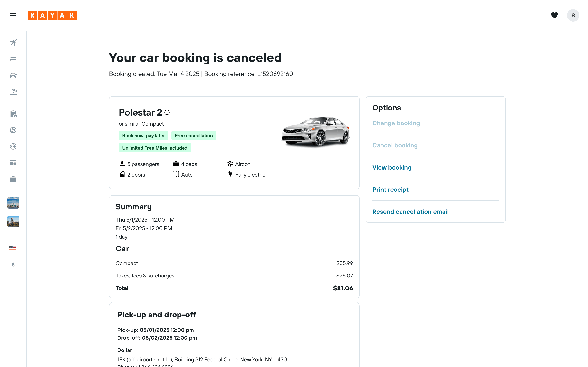The width and height of the screenshot is (588, 367).
Task: Open the sidebar briefcase icon
Action: point(13,179)
